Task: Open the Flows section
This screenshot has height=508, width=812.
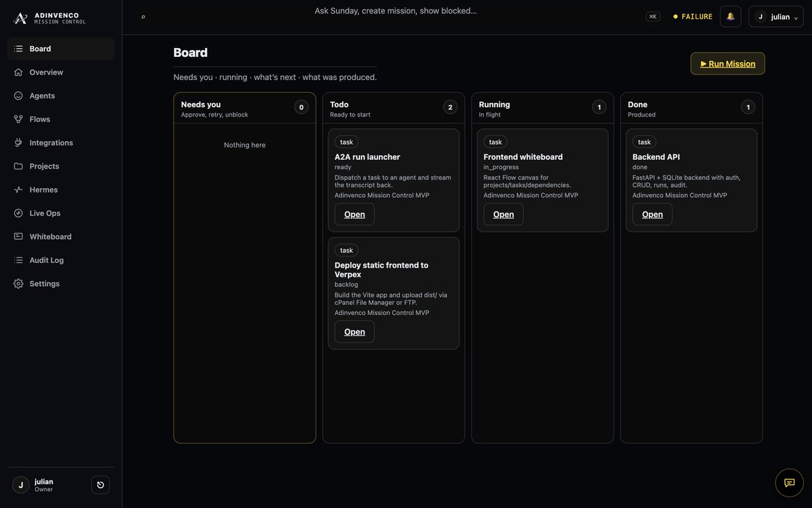Action: (x=61, y=119)
